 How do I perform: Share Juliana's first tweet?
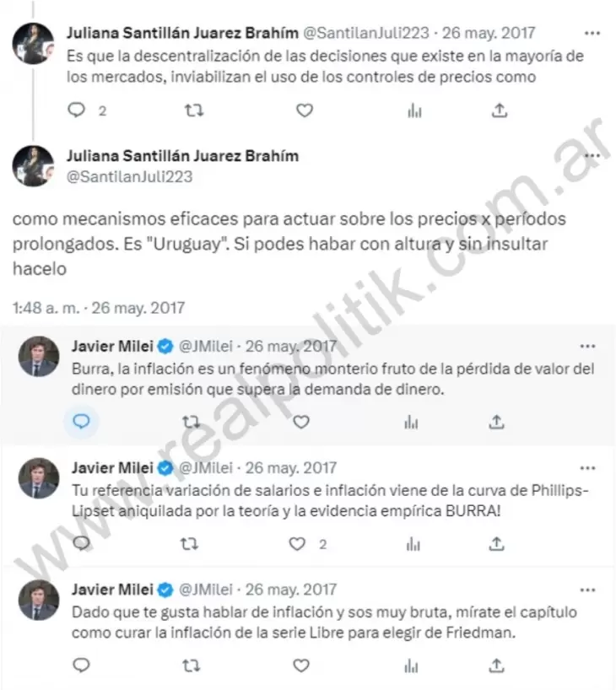tap(500, 110)
